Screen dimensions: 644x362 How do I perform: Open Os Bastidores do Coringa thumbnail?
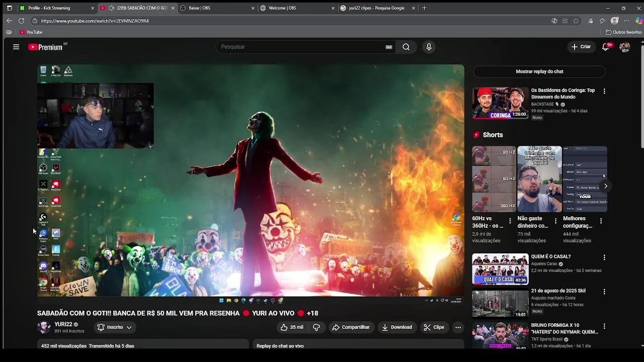click(500, 104)
